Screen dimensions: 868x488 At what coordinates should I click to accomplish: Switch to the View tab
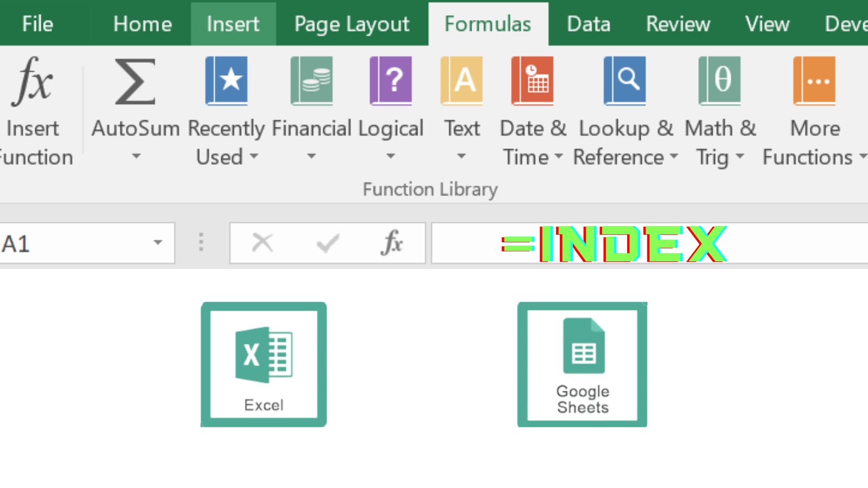pyautogui.click(x=767, y=24)
